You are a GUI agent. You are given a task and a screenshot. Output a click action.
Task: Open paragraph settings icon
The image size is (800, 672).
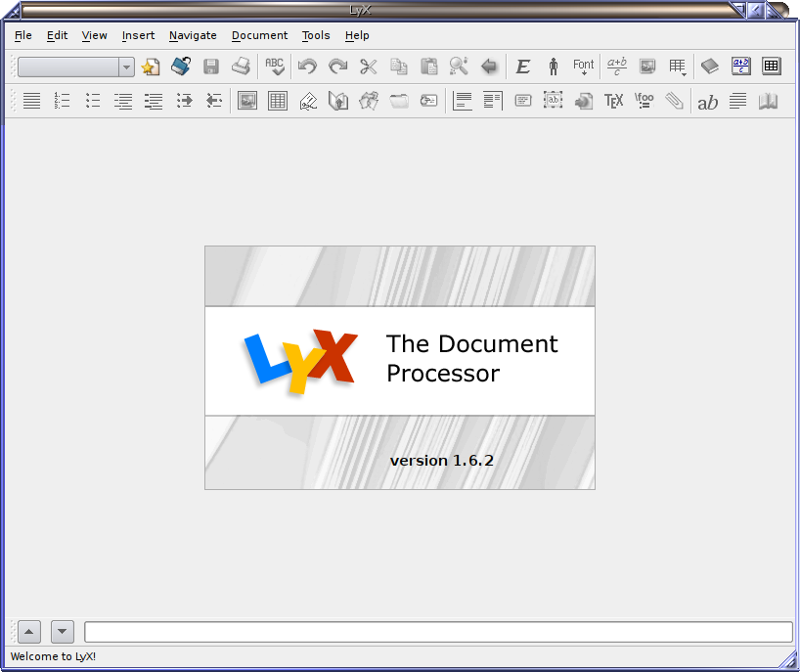[737, 101]
